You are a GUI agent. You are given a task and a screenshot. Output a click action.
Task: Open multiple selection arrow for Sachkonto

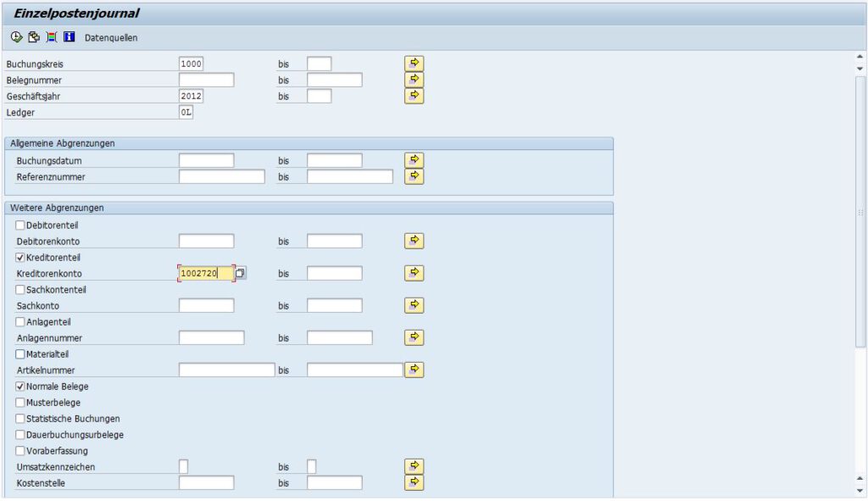click(414, 305)
